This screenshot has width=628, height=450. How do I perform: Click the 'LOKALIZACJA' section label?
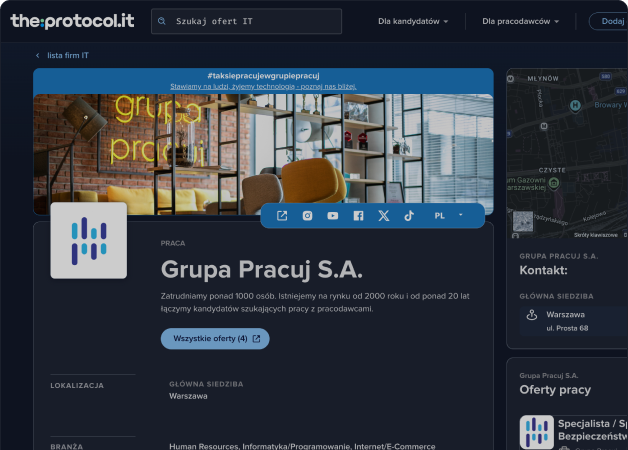[77, 386]
